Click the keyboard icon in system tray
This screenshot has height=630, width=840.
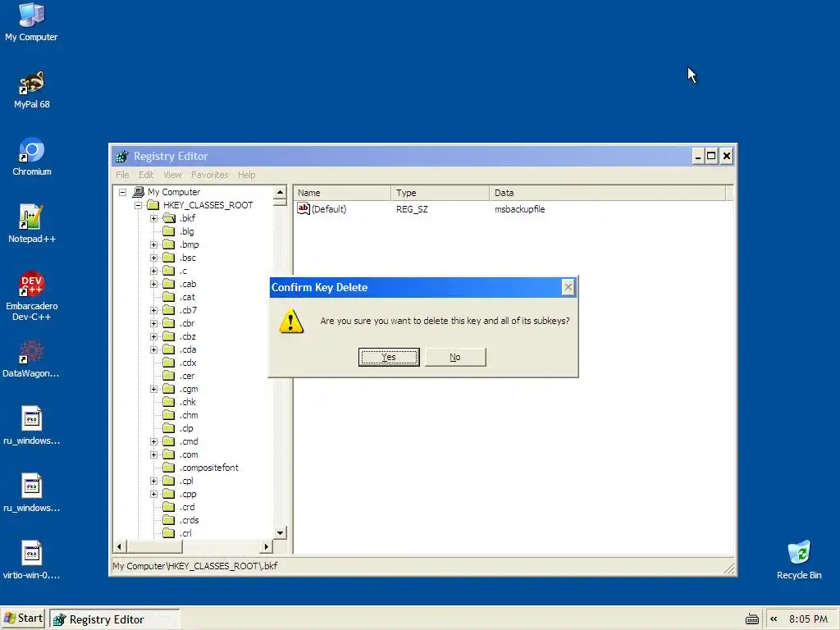coord(752,619)
